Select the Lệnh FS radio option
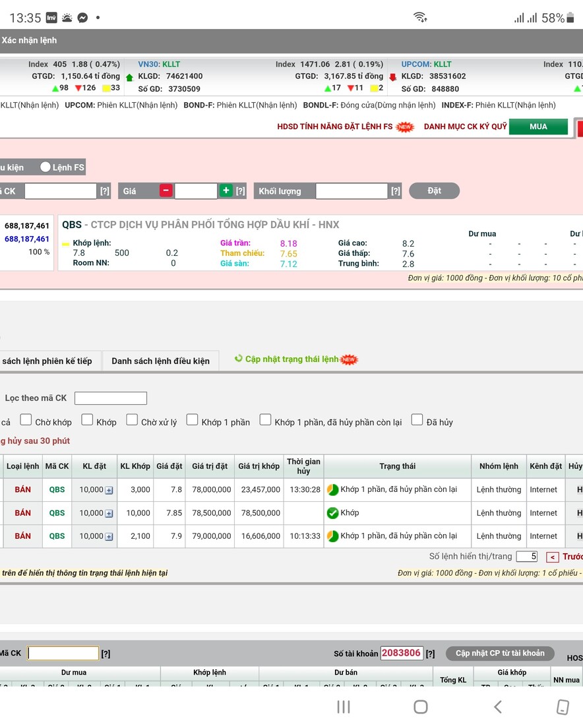Screen dimensions: 583x728 [x=46, y=167]
